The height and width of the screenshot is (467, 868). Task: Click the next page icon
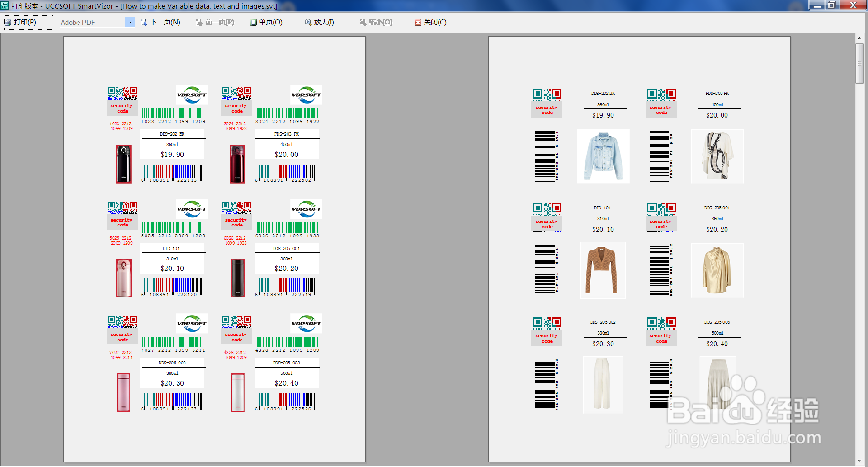click(144, 22)
